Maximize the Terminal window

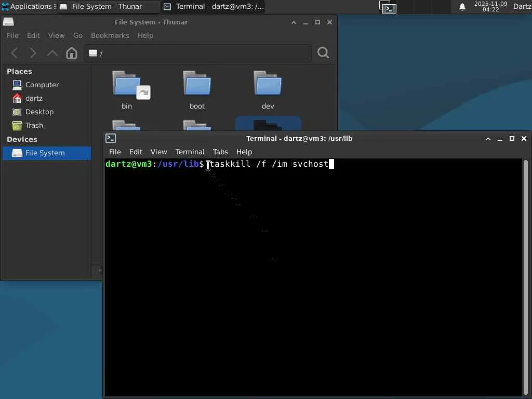[512, 138]
